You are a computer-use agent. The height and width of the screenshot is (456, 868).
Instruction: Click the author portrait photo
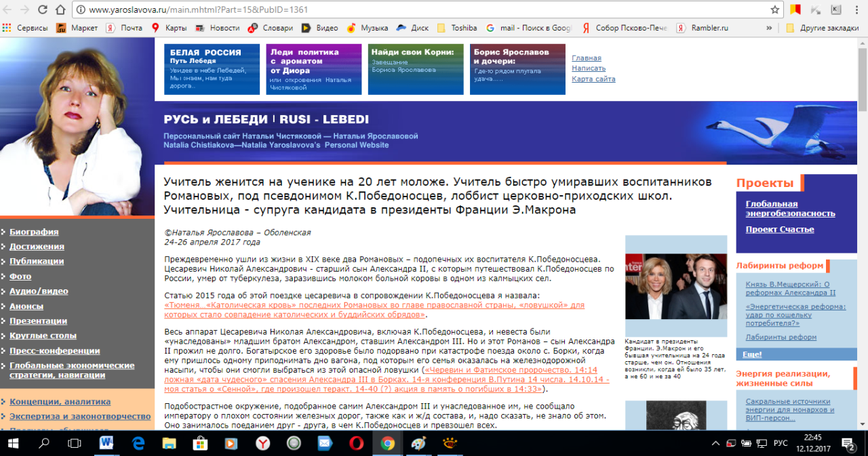[x=77, y=127]
